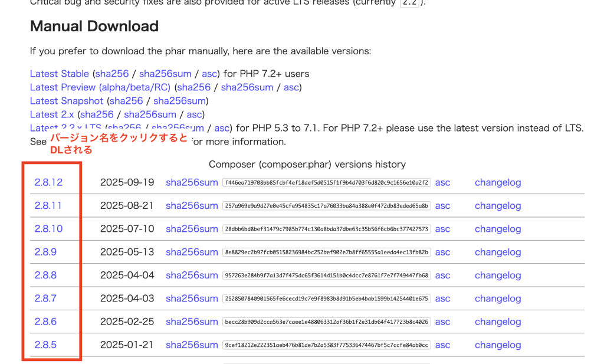Open the 2.8.9 version download
604x364 pixels.
[45, 252]
